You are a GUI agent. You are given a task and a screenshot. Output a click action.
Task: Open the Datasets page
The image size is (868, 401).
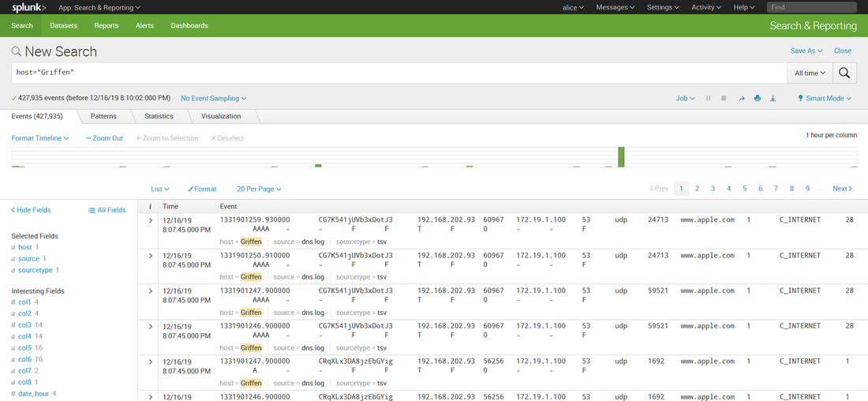(x=63, y=25)
